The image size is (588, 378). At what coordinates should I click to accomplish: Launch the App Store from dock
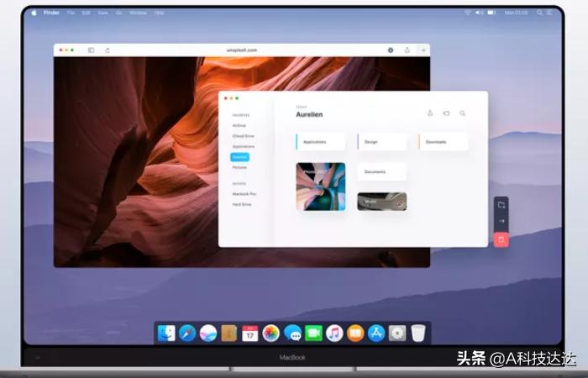click(376, 333)
